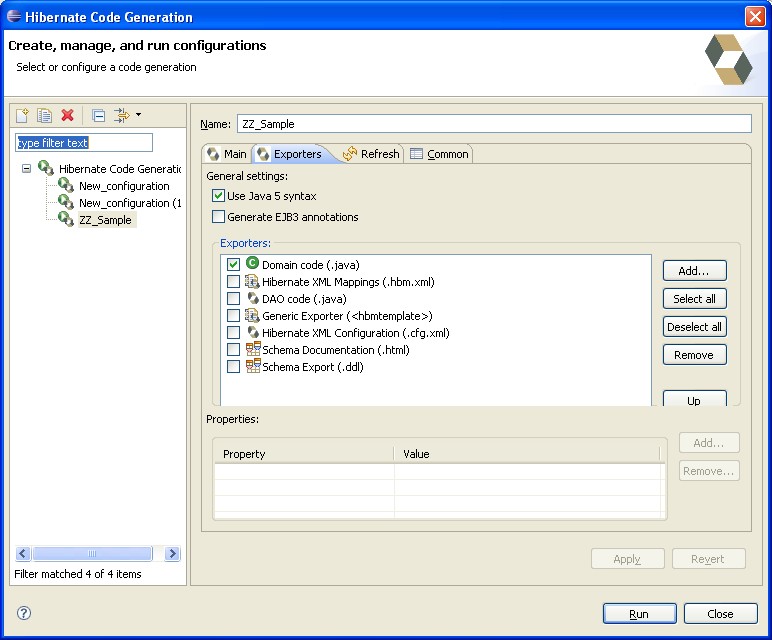Check Schema Export (.ddl) exporter
Image resolution: width=772 pixels, height=640 pixels.
pos(233,367)
